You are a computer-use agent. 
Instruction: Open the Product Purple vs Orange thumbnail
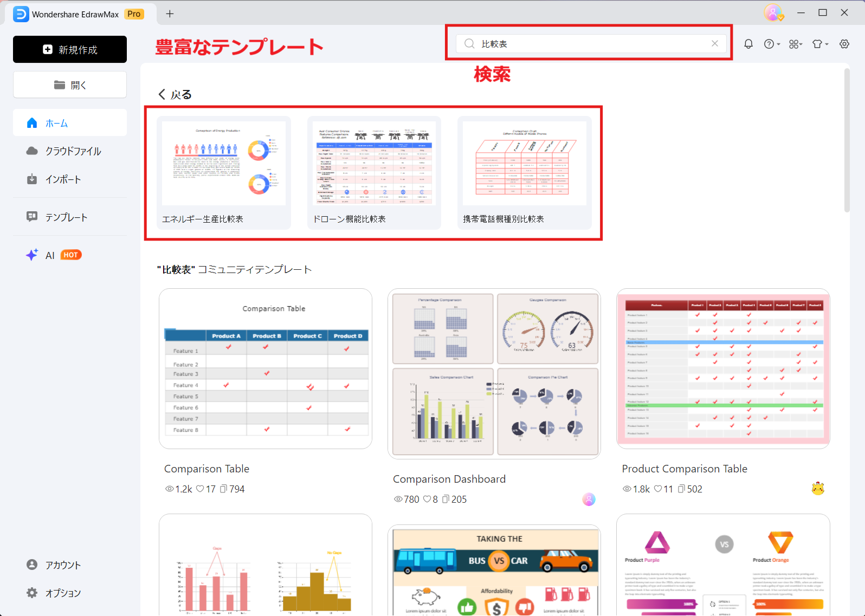723,565
